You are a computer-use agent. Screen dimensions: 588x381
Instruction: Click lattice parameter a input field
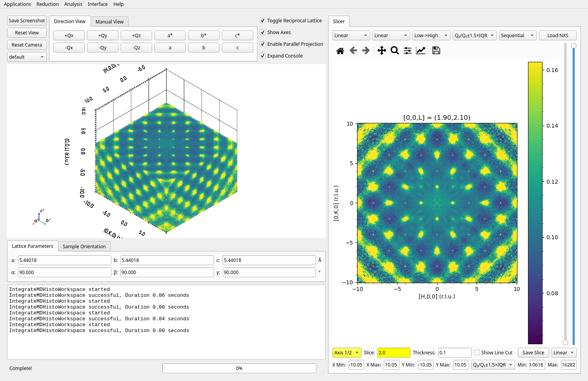click(65, 260)
